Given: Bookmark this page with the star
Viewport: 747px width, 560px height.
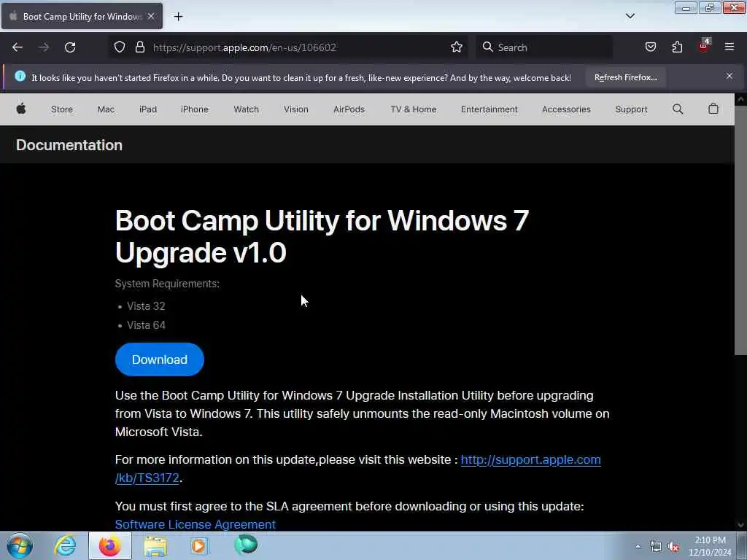Looking at the screenshot, I should click(x=457, y=47).
